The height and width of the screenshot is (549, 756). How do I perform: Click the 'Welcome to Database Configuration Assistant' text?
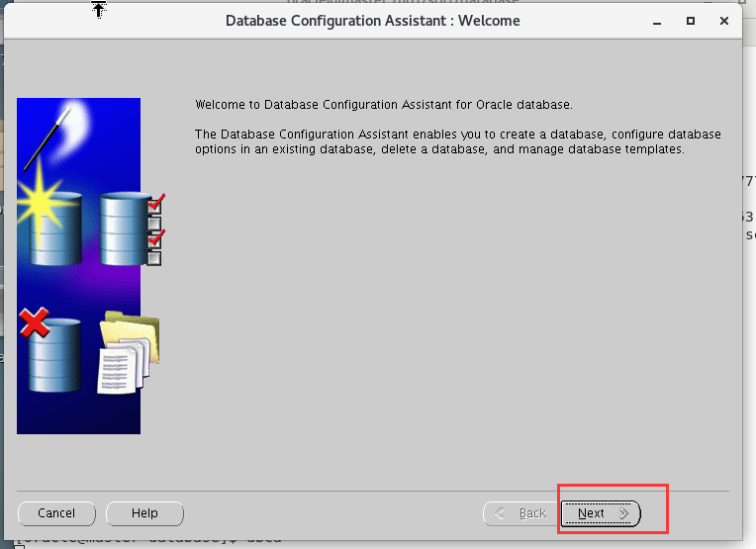click(384, 105)
